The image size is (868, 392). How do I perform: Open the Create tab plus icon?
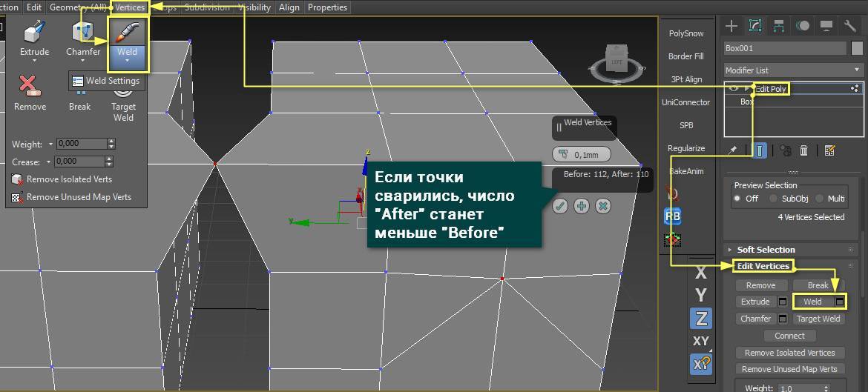(731, 26)
